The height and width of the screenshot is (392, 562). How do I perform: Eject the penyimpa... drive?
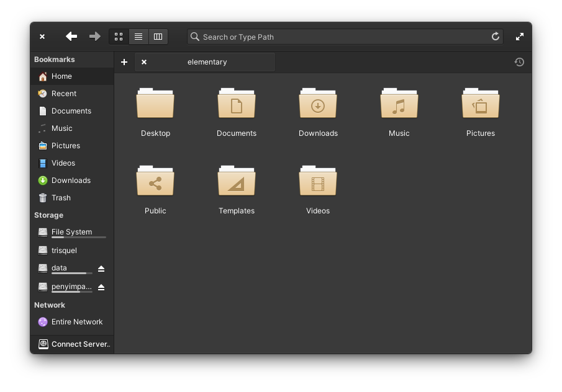pyautogui.click(x=101, y=287)
